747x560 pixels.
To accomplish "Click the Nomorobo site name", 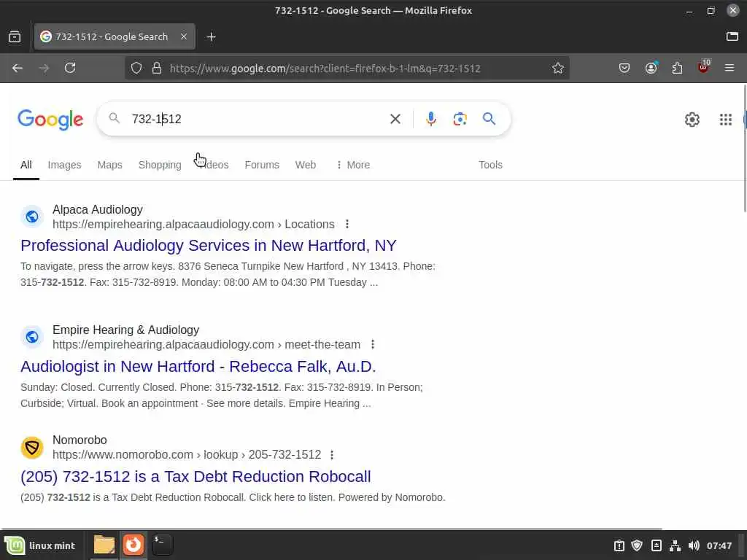I will click(x=80, y=440).
